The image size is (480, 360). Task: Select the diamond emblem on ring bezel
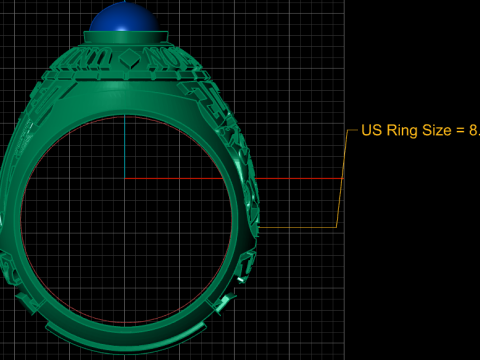tap(129, 58)
